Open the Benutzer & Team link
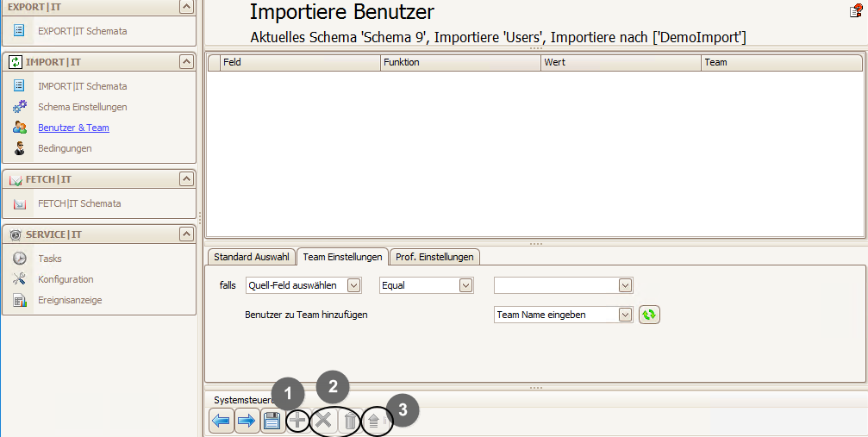The image size is (868, 437). [x=73, y=128]
